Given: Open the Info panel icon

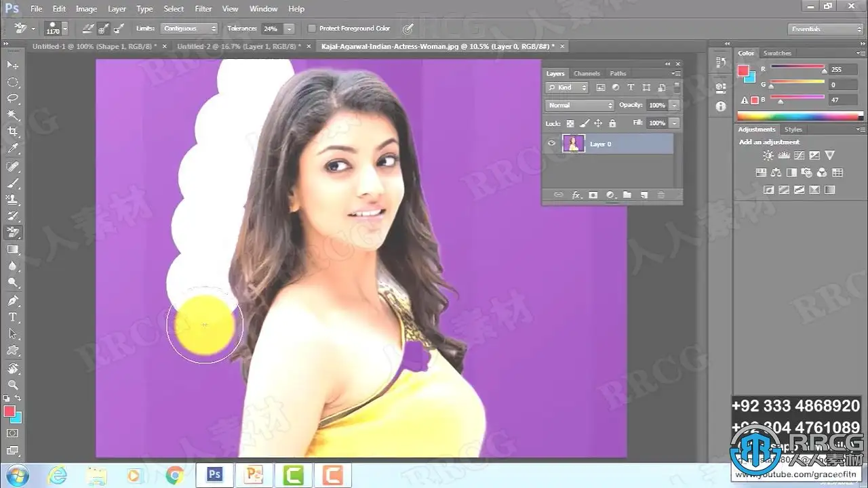Looking at the screenshot, I should click(720, 107).
